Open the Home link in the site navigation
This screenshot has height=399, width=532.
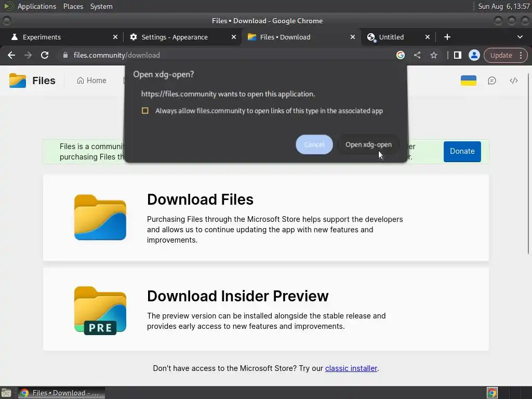pos(91,81)
